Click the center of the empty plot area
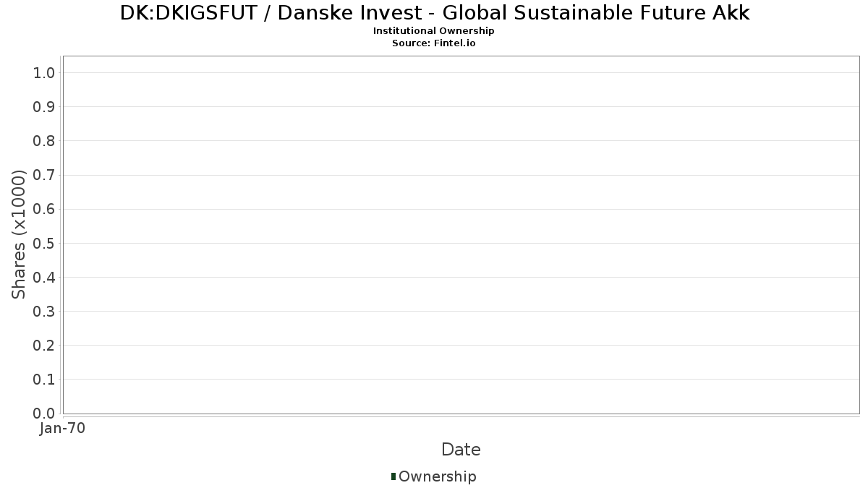The width and height of the screenshot is (868, 488). (x=461, y=235)
